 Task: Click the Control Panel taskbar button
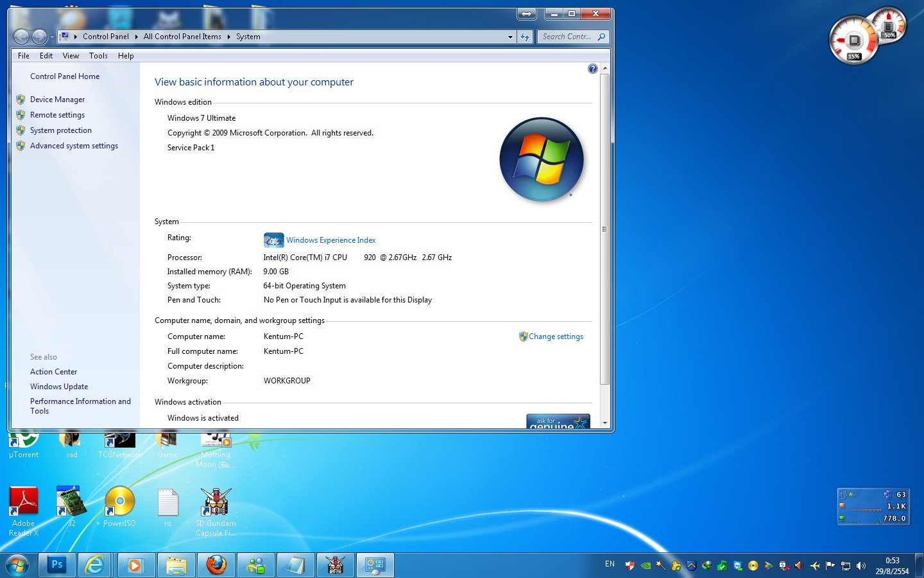(375, 565)
